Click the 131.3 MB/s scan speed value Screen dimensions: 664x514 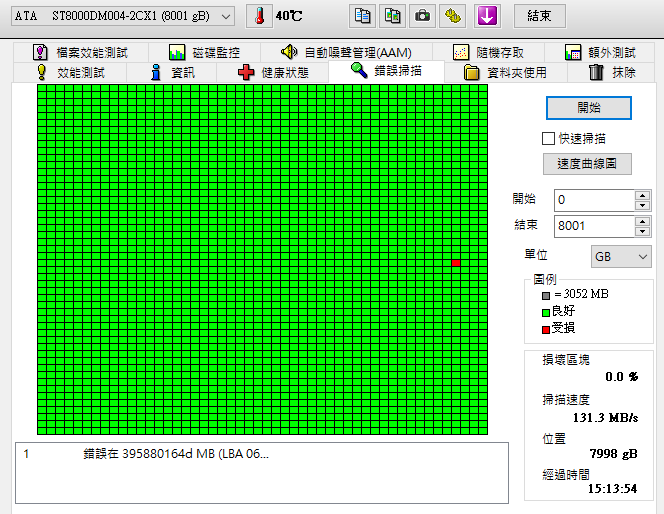(605, 418)
